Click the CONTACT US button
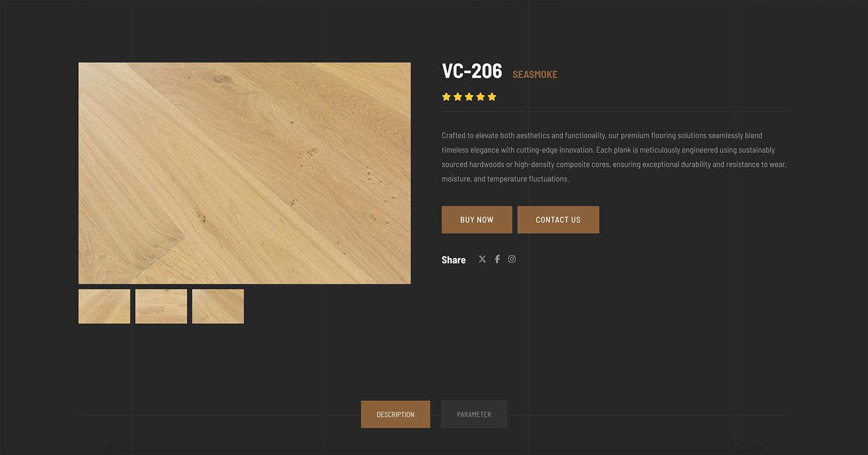 pos(558,220)
